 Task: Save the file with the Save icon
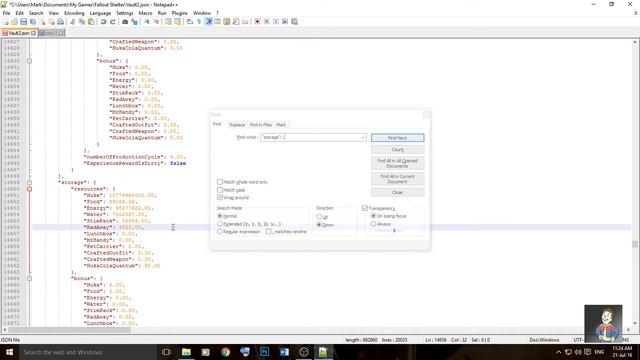(23, 22)
